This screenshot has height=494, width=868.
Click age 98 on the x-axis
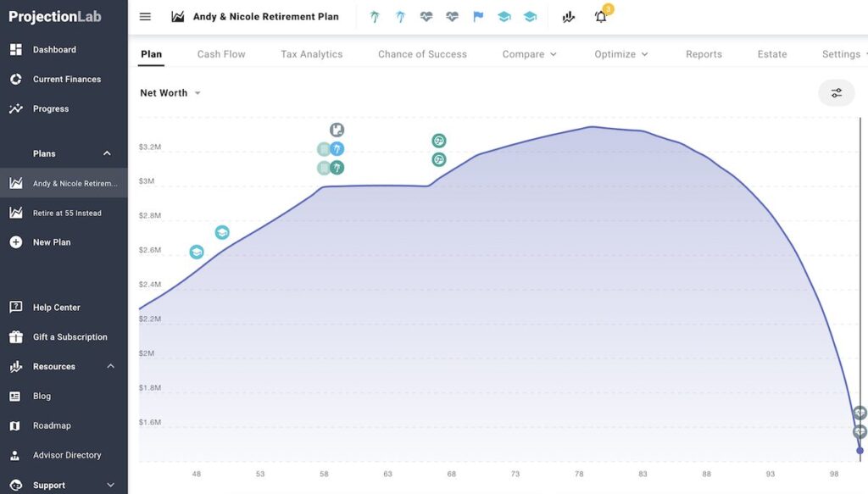834,474
